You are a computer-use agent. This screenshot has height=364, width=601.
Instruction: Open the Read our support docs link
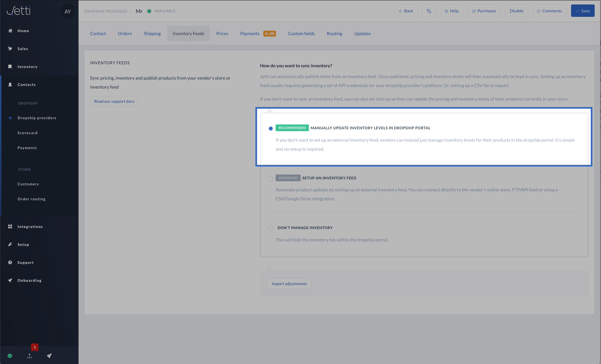click(114, 101)
